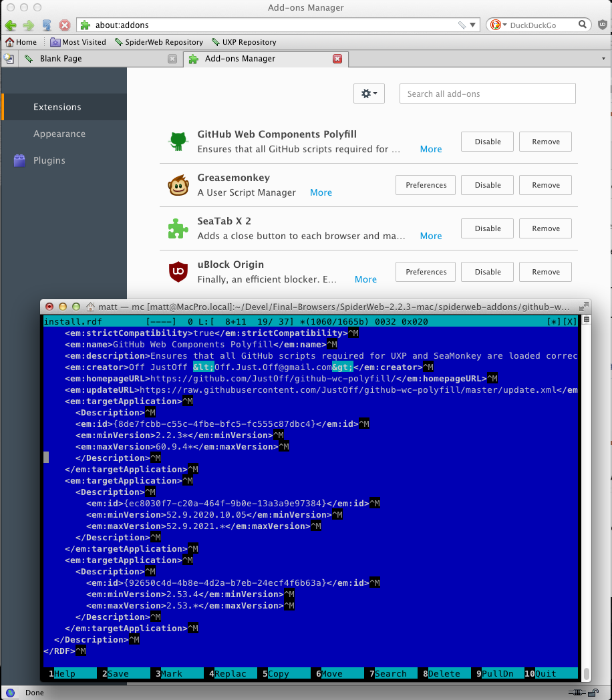The height and width of the screenshot is (700, 612).
Task: Close the Add-ons Manager tab
Action: click(x=337, y=59)
